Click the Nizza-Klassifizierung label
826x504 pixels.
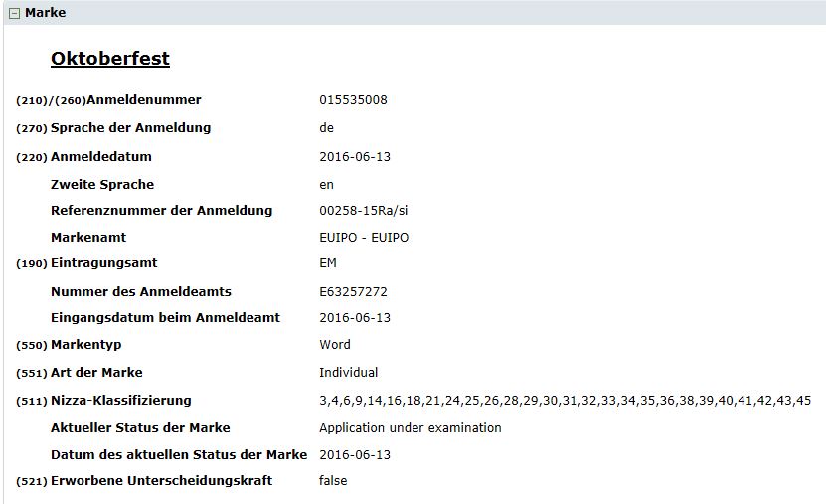120,401
